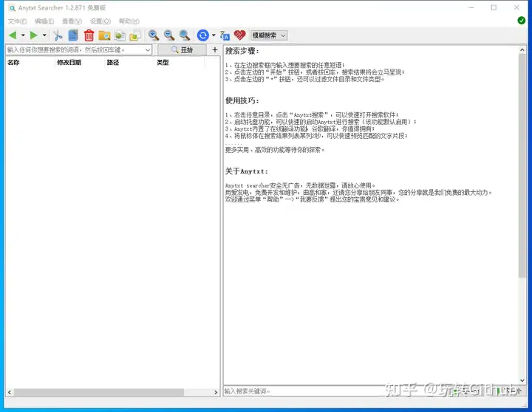Click the plus filter button
The image size is (532, 412).
click(215, 50)
